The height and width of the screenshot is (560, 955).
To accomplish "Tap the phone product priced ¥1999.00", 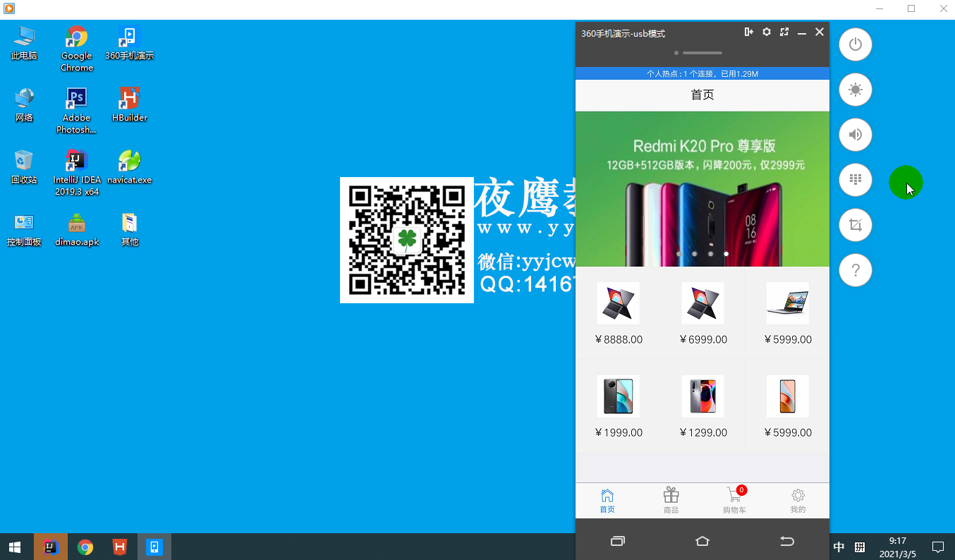I will tap(619, 396).
